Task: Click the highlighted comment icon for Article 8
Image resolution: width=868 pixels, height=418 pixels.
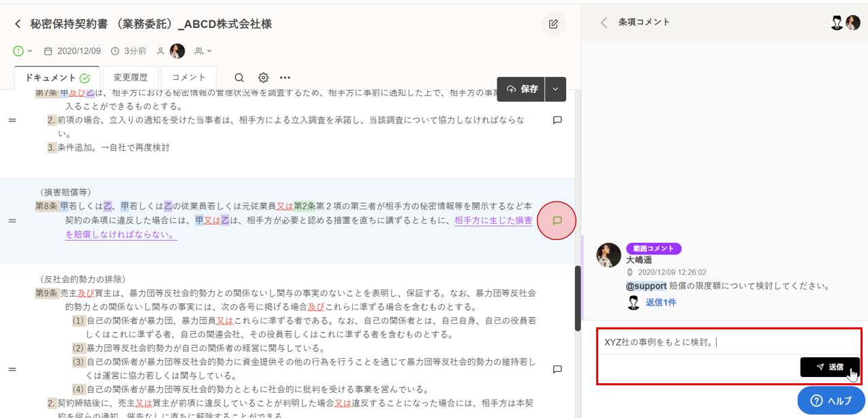Action: (557, 220)
